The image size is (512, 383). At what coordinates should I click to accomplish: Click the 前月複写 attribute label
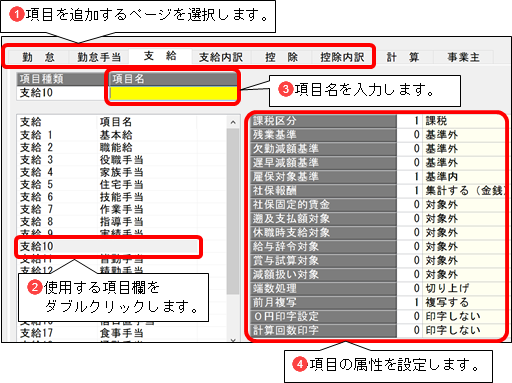(323, 302)
